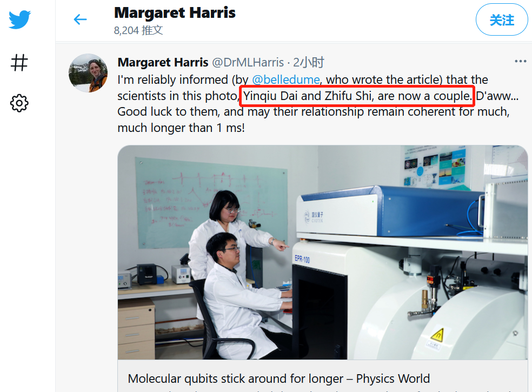
Task: Click the @DrMLHarris handle
Action: [248, 62]
